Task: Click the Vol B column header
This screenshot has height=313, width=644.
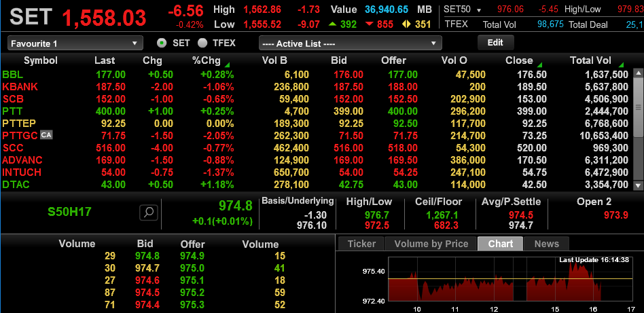Action: pos(274,60)
